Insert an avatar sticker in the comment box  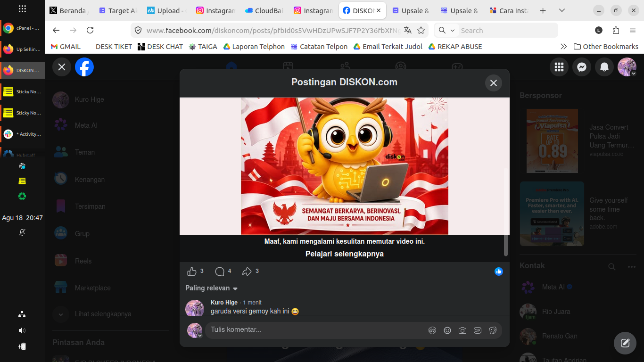tap(432, 330)
